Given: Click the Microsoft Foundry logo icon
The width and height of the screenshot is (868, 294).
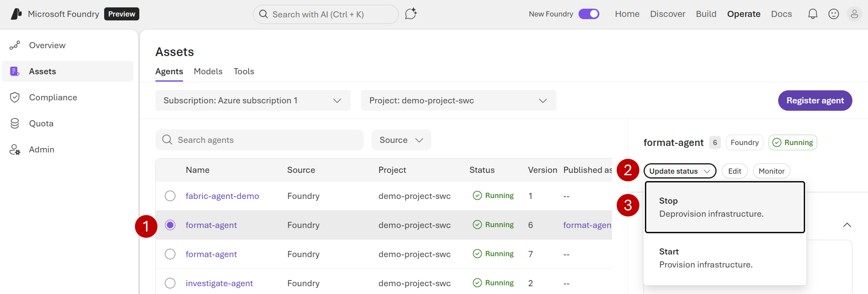Looking at the screenshot, I should point(16,14).
